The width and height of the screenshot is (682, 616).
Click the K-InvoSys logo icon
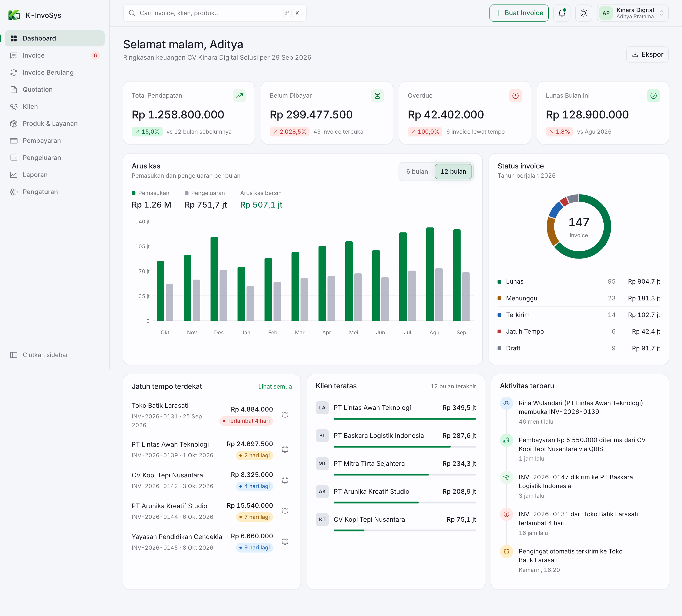point(14,15)
